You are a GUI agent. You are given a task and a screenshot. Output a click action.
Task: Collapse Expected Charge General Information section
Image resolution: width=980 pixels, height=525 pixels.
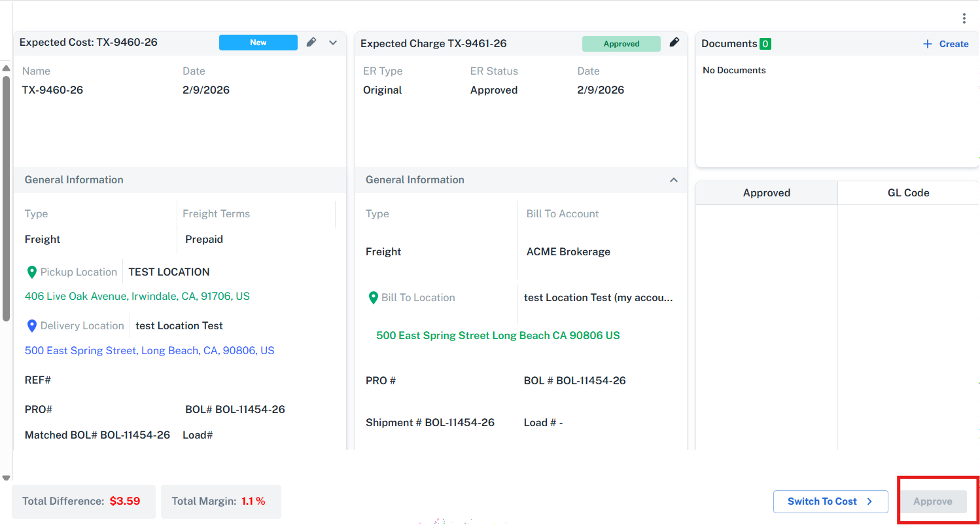tap(673, 180)
